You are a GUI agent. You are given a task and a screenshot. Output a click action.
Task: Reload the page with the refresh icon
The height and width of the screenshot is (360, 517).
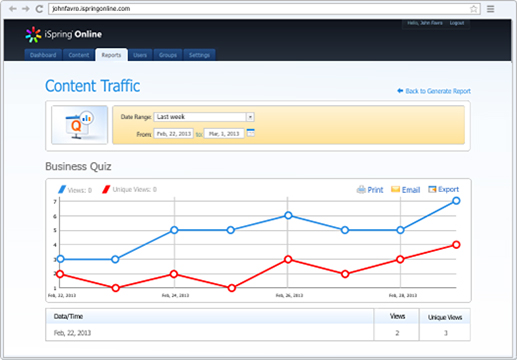tap(39, 9)
